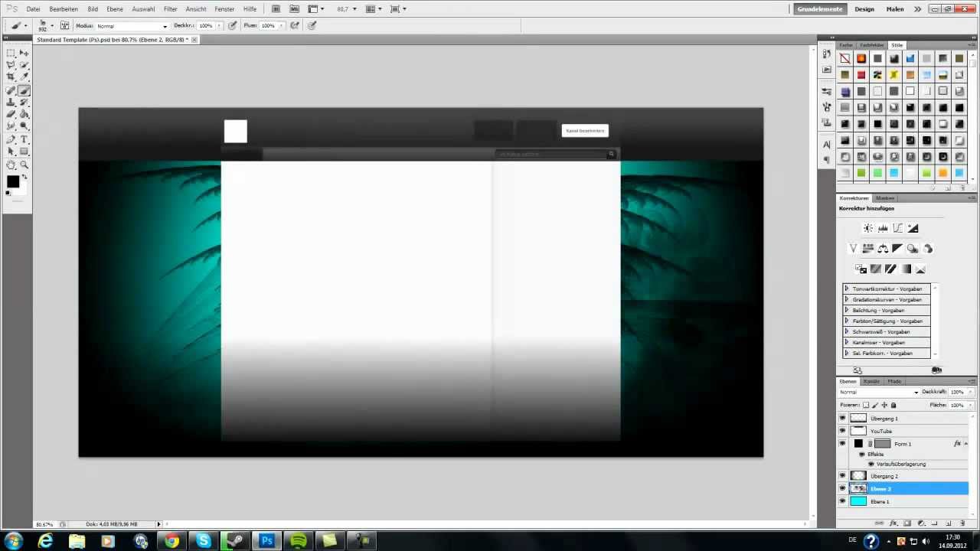Hide the Übergang 1 layer
Screen dimensions: 980x551
[x=842, y=419]
